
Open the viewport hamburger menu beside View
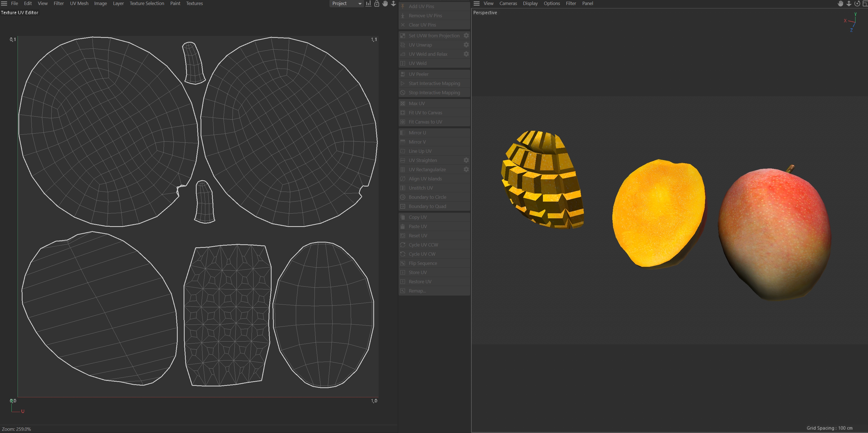(x=476, y=3)
